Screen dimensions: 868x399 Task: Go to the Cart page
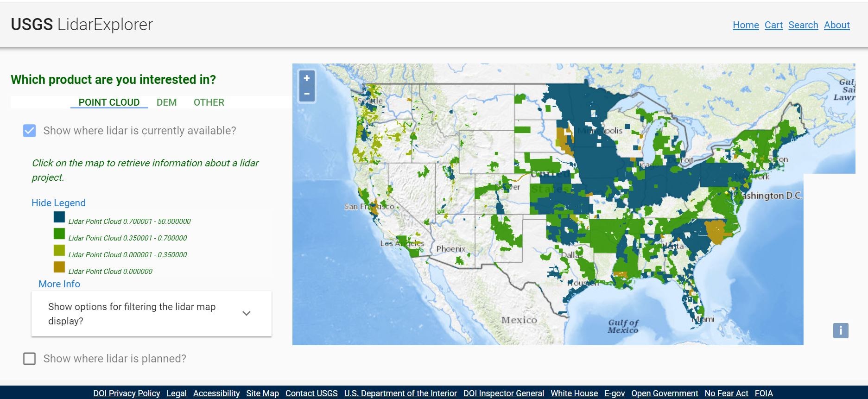point(773,25)
